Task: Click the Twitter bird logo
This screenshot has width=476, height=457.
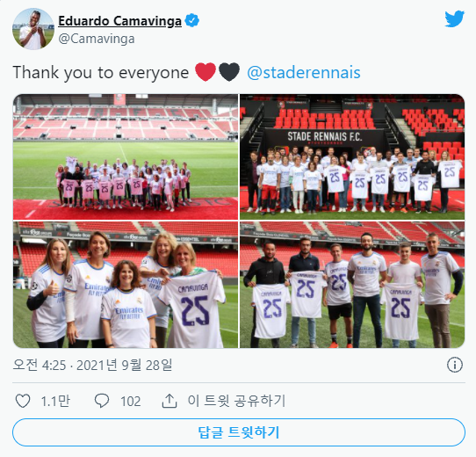Action: pos(454,18)
